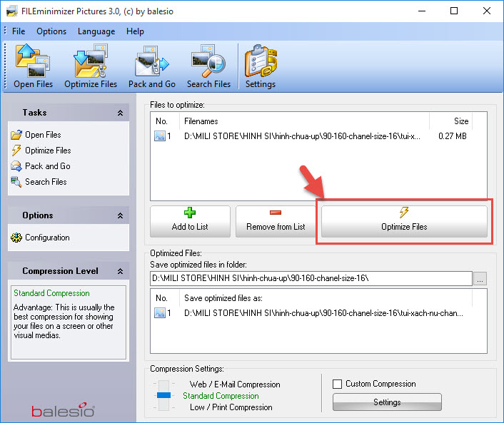
Task: Click the toolbar drag handle grip
Action: 5,66
